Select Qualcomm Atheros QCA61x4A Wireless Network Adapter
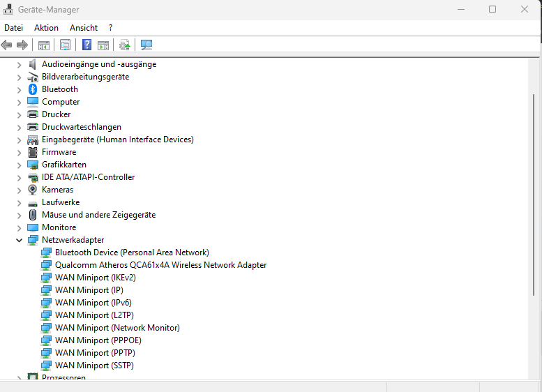 coord(160,265)
